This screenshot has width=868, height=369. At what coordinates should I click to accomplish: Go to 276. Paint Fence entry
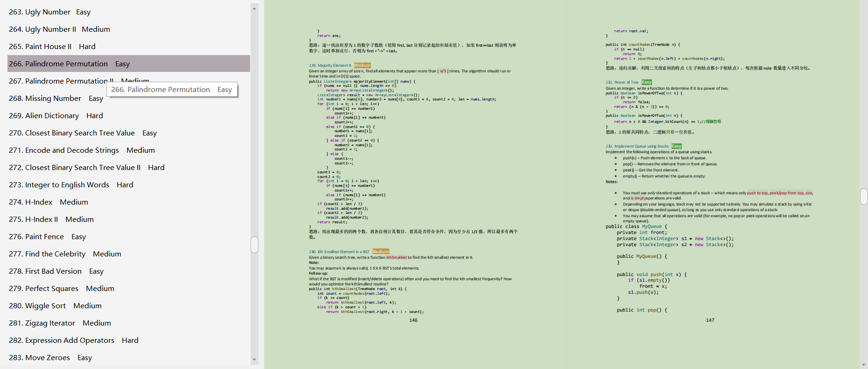click(47, 237)
